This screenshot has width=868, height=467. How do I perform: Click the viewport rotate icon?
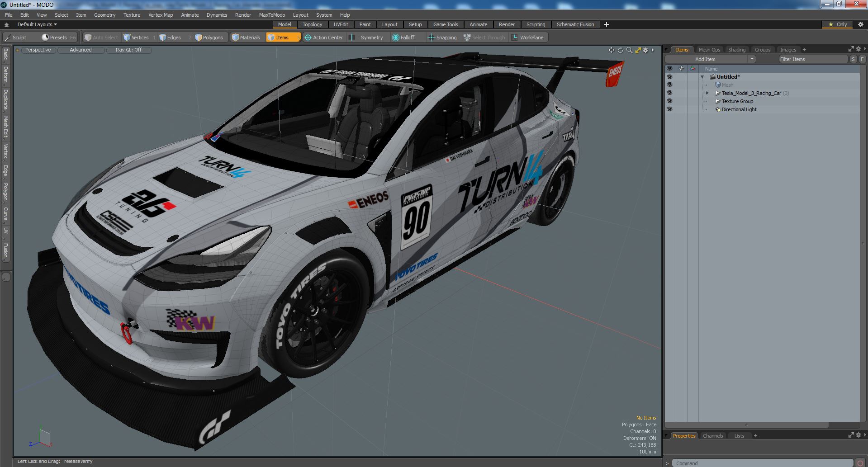pyautogui.click(x=620, y=50)
